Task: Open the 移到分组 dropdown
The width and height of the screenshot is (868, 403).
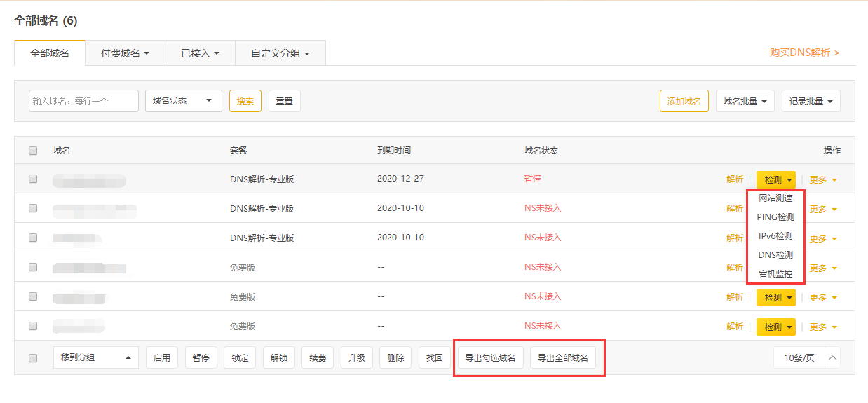Action: point(95,357)
